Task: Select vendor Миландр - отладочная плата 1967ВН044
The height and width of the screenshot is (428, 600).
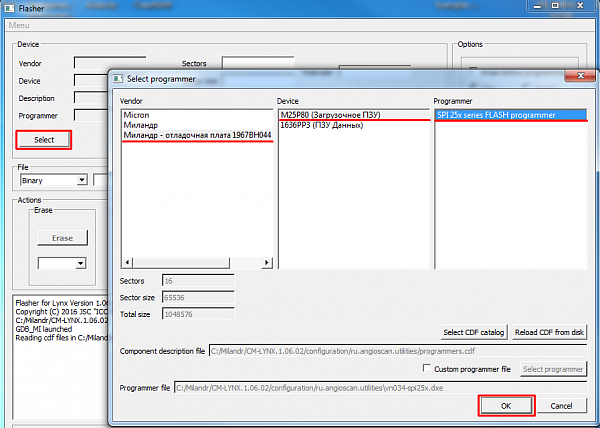Action: [x=196, y=135]
